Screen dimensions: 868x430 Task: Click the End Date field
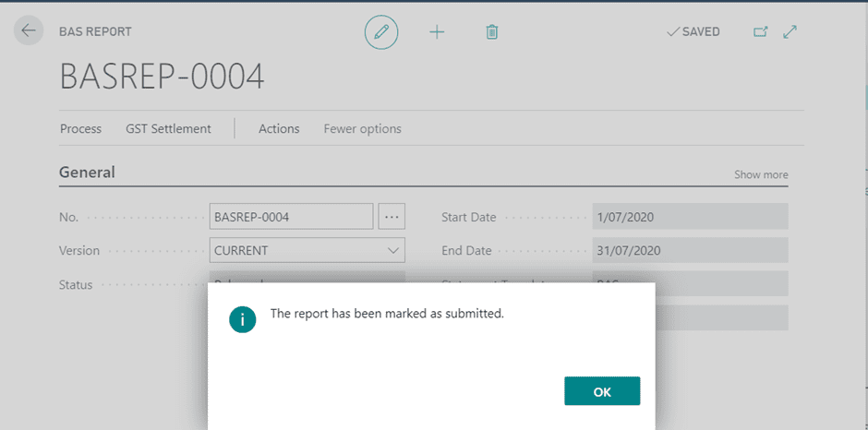pos(689,250)
